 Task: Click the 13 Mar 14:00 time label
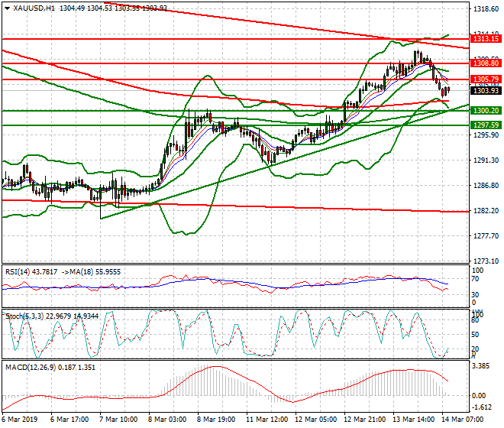(413, 420)
